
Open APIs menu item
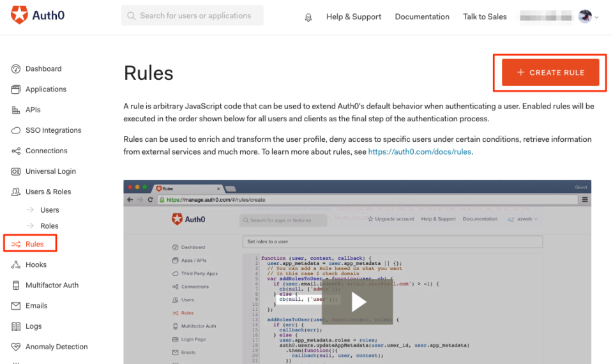[33, 110]
